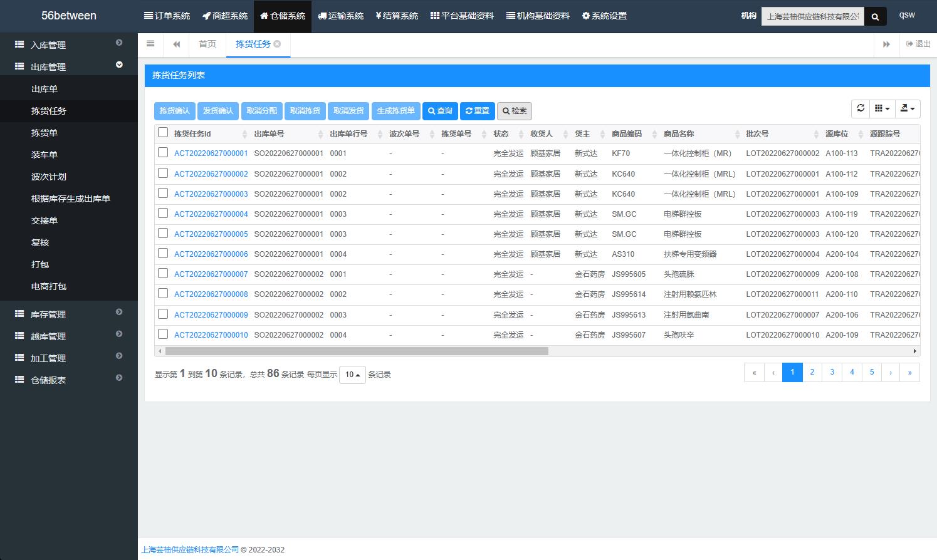Image resolution: width=937 pixels, height=560 pixels.
Task: Sort by 批次号 column arrows
Action: click(x=816, y=134)
